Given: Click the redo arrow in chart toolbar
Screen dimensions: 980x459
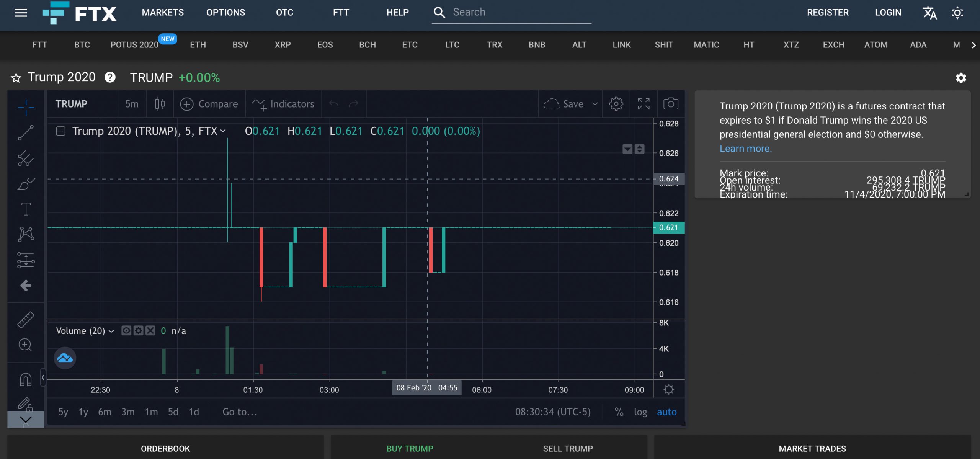Looking at the screenshot, I should 353,104.
